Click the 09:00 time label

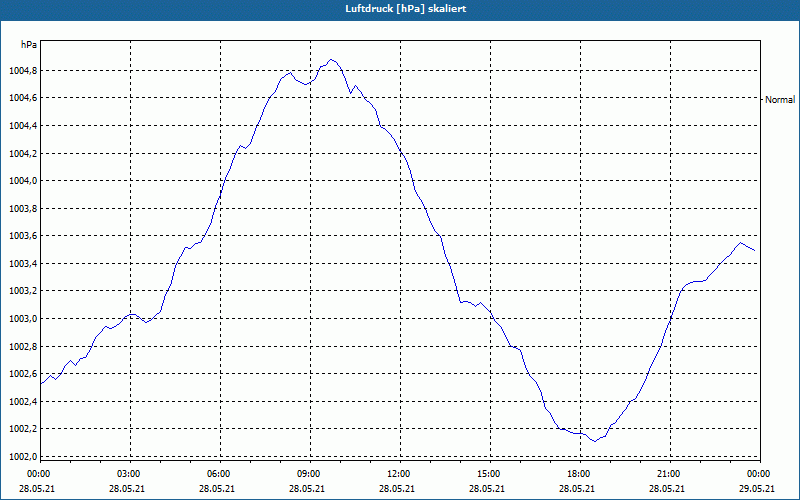[309, 474]
